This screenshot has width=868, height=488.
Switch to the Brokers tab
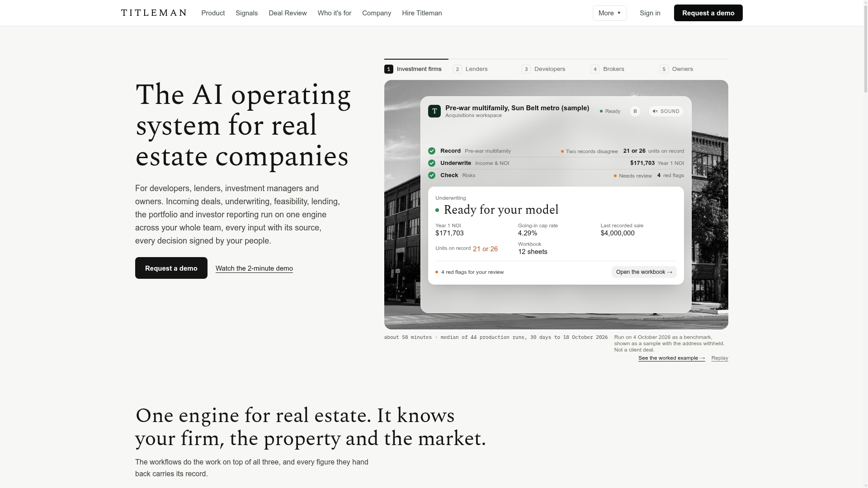(x=608, y=69)
